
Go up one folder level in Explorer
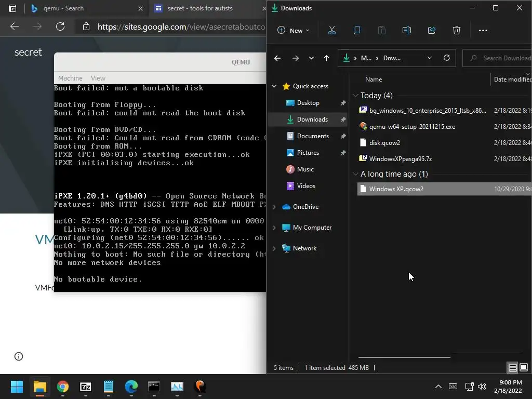[x=326, y=58]
